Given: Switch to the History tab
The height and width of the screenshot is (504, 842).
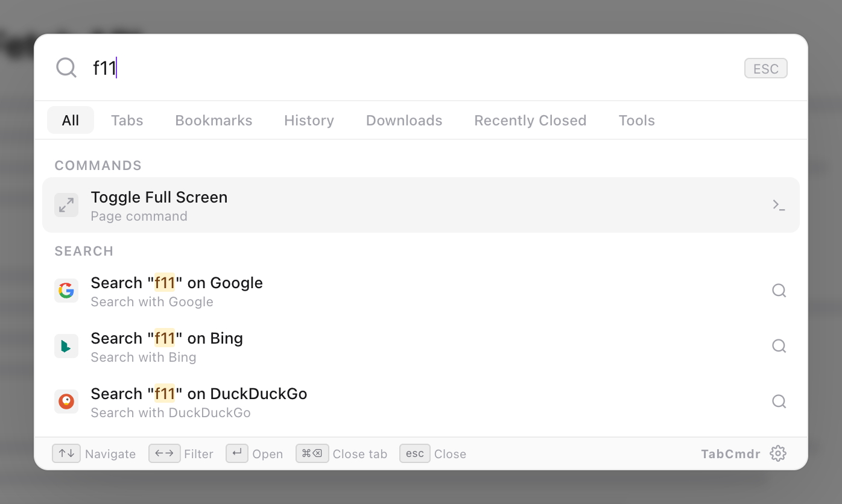Looking at the screenshot, I should (x=309, y=120).
